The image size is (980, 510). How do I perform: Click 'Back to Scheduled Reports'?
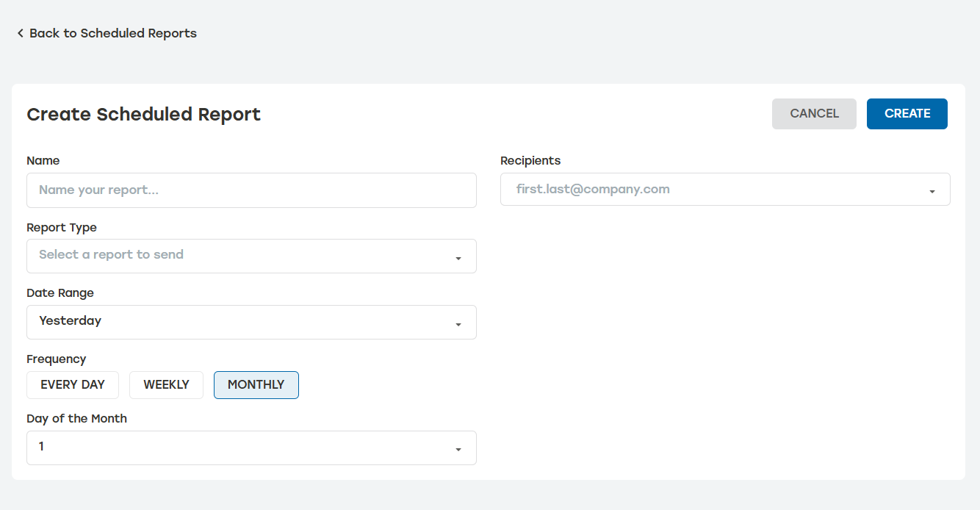(x=113, y=33)
